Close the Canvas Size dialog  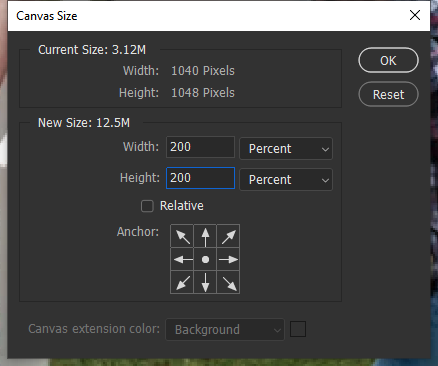[415, 15]
